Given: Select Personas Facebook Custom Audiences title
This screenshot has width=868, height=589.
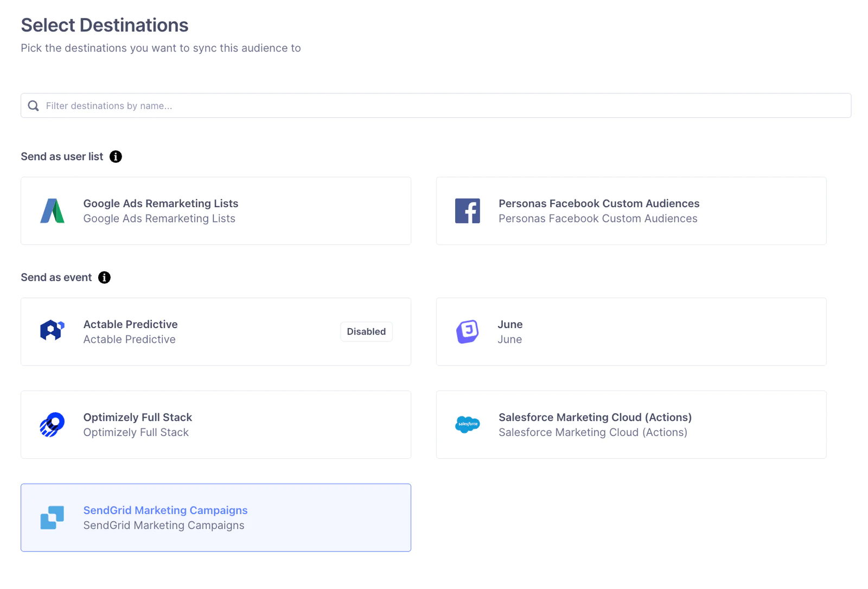Looking at the screenshot, I should point(599,203).
